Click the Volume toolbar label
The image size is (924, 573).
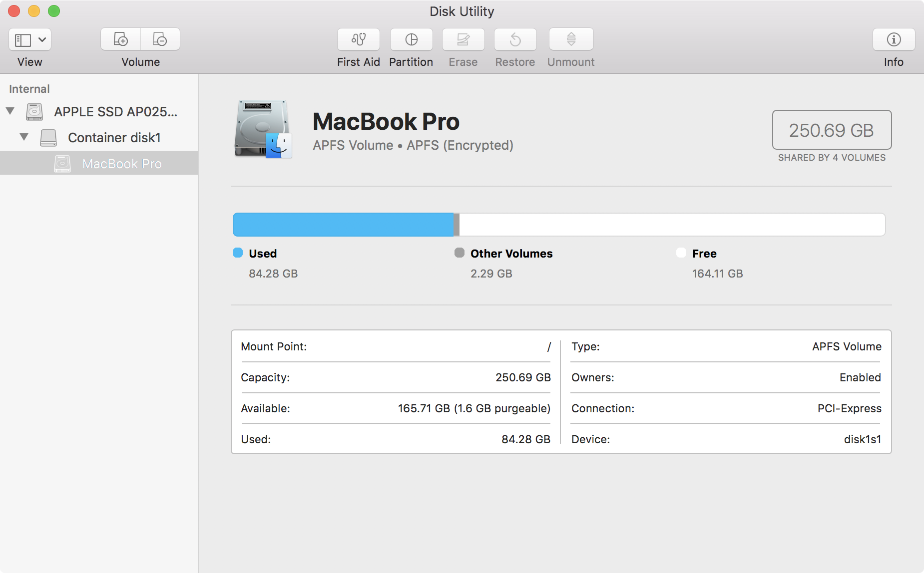point(141,62)
